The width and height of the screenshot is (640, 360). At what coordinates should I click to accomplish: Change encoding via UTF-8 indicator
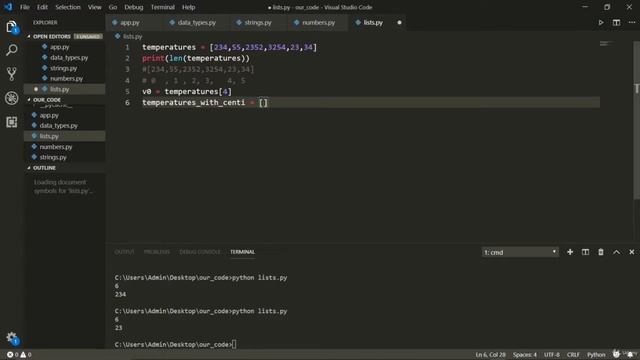point(552,355)
